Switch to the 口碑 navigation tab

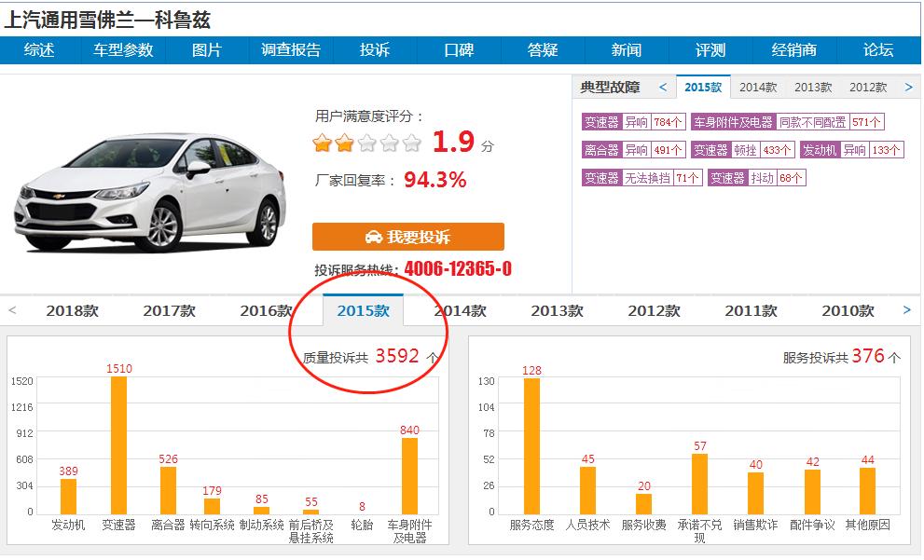[x=459, y=51]
